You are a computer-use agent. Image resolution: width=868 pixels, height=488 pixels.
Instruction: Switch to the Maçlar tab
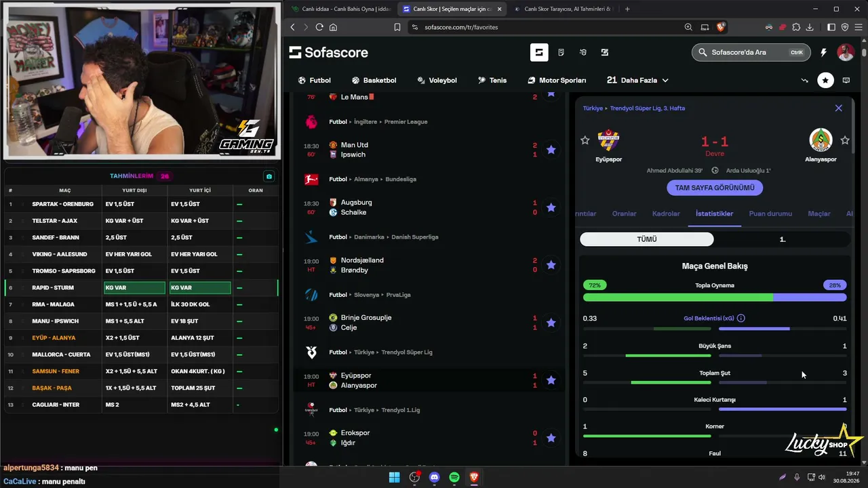pyautogui.click(x=819, y=213)
